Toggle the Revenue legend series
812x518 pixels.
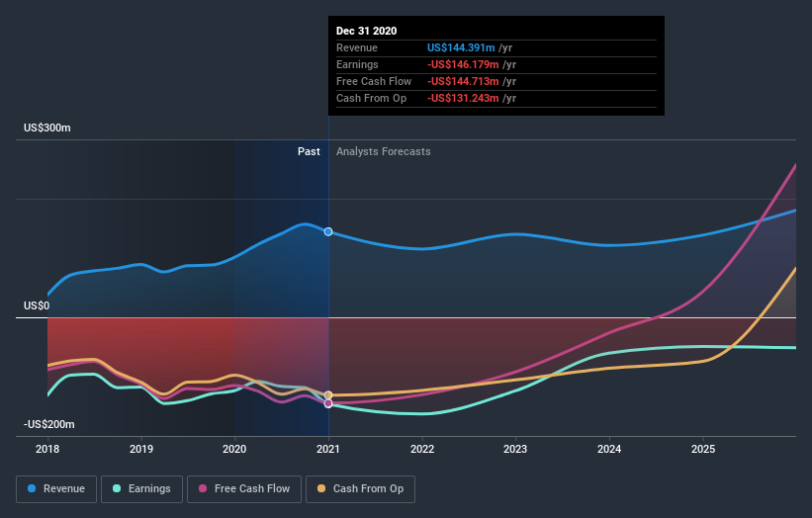(56, 489)
